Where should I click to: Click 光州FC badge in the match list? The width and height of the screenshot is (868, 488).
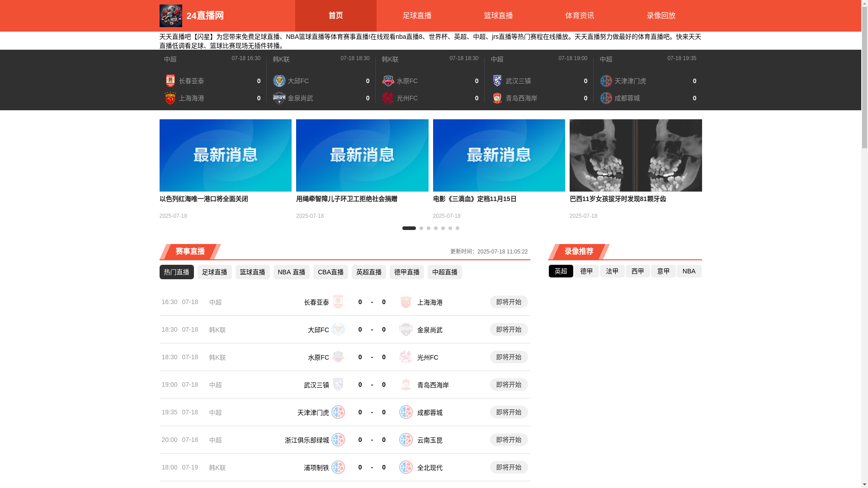pyautogui.click(x=406, y=357)
